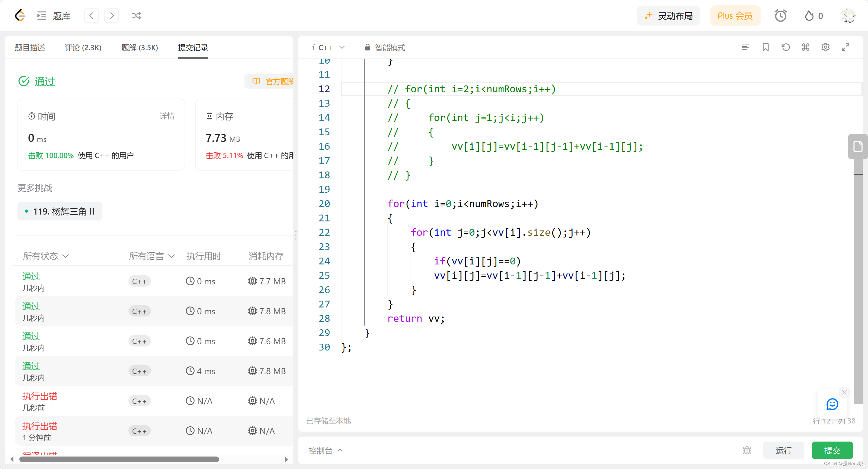Image resolution: width=868 pixels, height=469 pixels.
Task: Open the notes page icon on right edge
Action: click(857, 147)
